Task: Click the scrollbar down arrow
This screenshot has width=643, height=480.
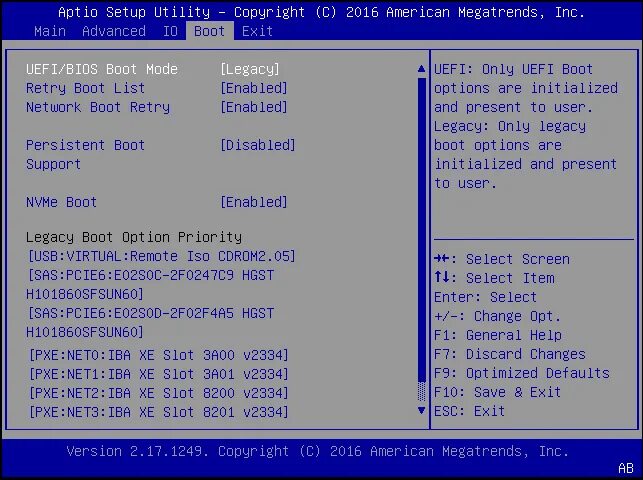Action: click(421, 410)
